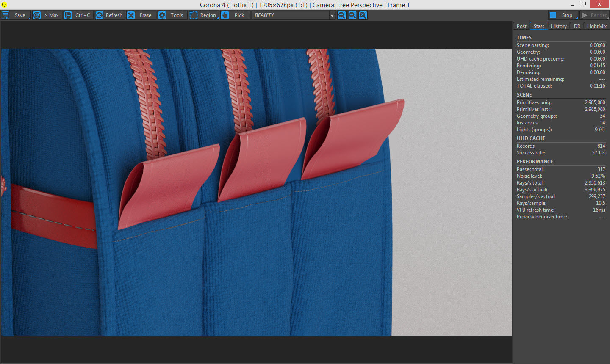Image resolution: width=610 pixels, height=364 pixels.
Task: Click the Noise level value 9.62%
Action: (598, 176)
